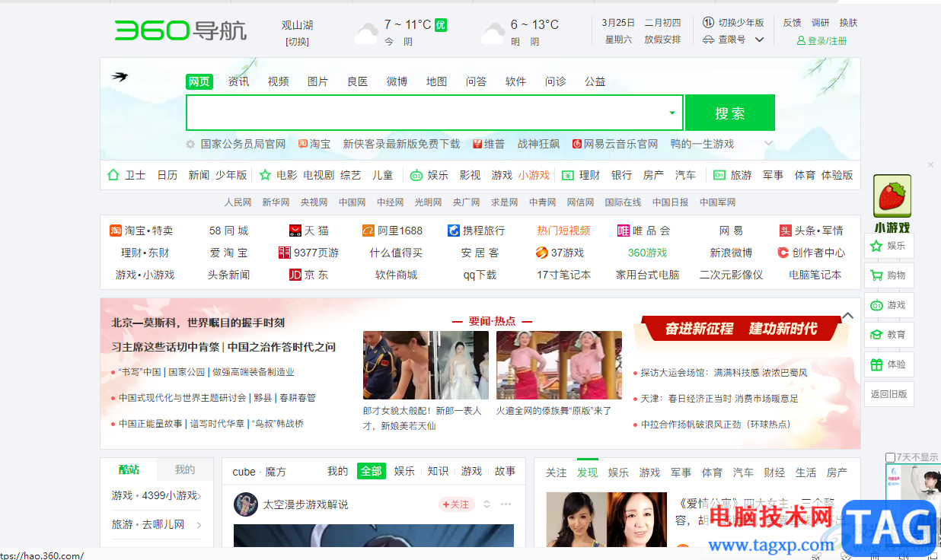Image resolution: width=941 pixels, height=560 pixels.
Task: Select the 视频 search tab
Action: pos(279,81)
